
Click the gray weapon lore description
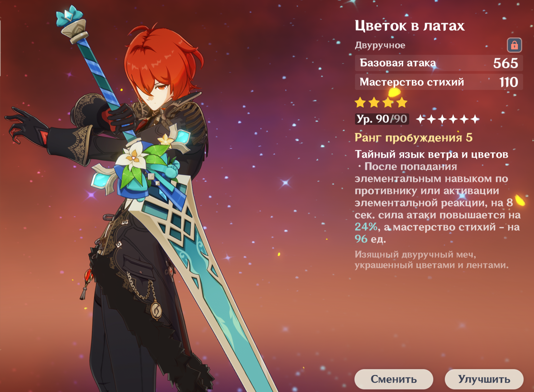pyautogui.click(x=432, y=260)
